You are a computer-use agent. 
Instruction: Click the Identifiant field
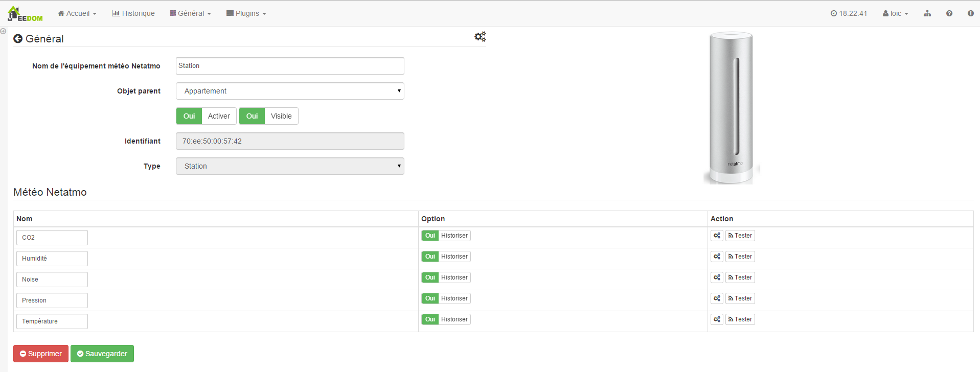click(290, 141)
